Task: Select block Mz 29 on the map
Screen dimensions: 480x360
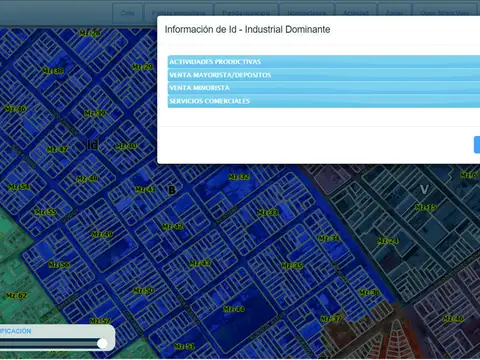Action: [142, 67]
